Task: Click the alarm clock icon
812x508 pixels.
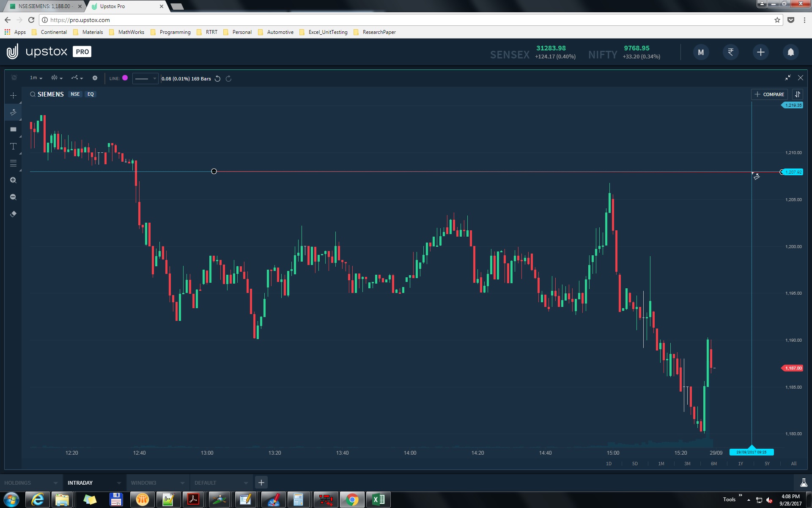Action: (14, 77)
